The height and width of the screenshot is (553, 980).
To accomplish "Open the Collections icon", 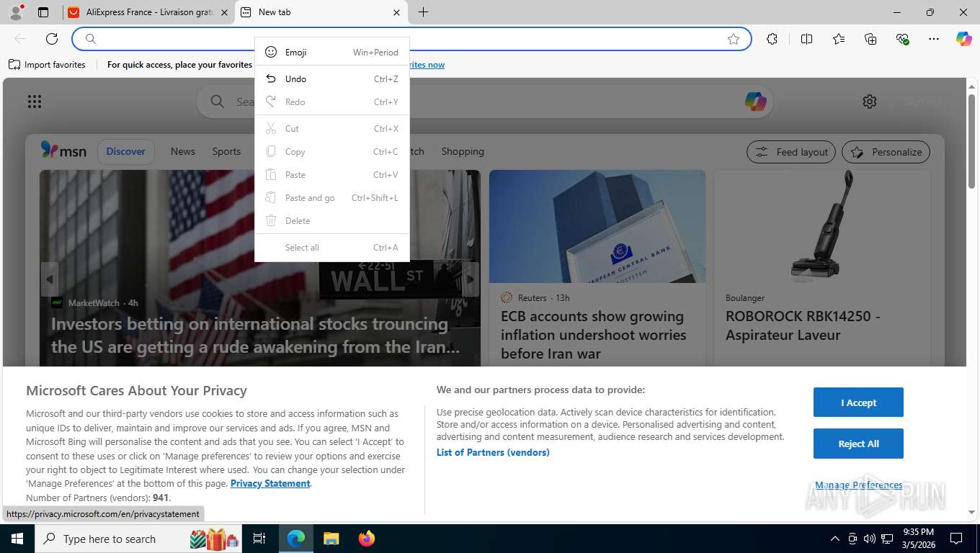I will click(x=870, y=39).
